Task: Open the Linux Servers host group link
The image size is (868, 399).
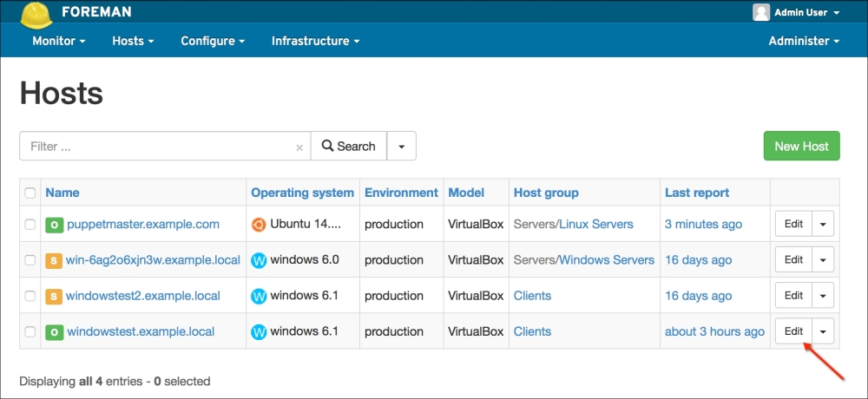Action: 595,224
